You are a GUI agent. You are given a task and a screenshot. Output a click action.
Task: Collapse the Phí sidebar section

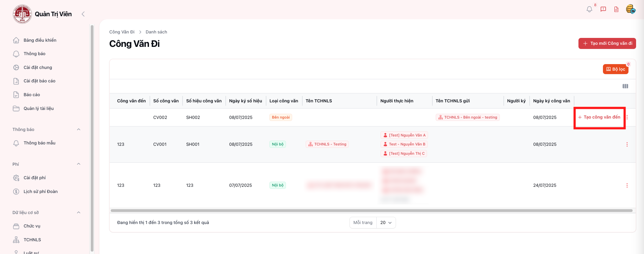click(79, 164)
